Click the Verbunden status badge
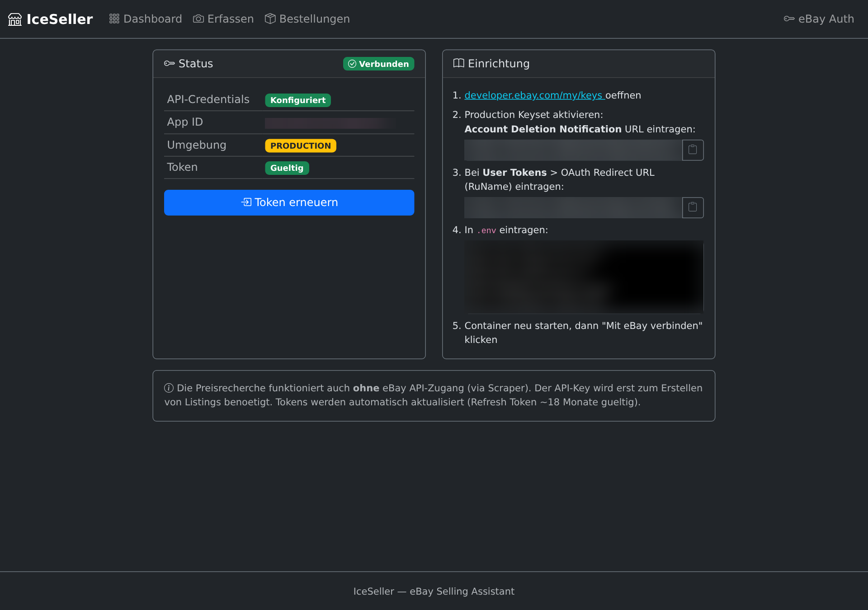Viewport: 868px width, 610px height. pos(379,64)
